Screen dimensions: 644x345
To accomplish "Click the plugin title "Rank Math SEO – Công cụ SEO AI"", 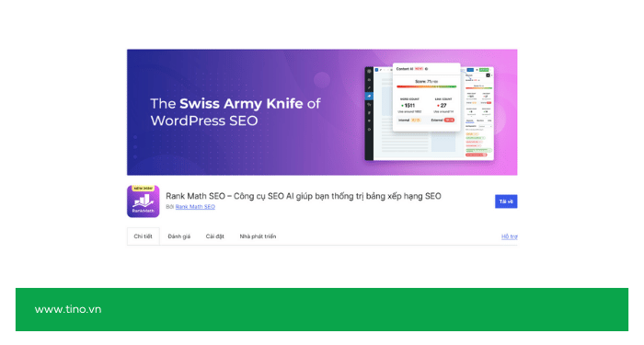I will point(303,196).
